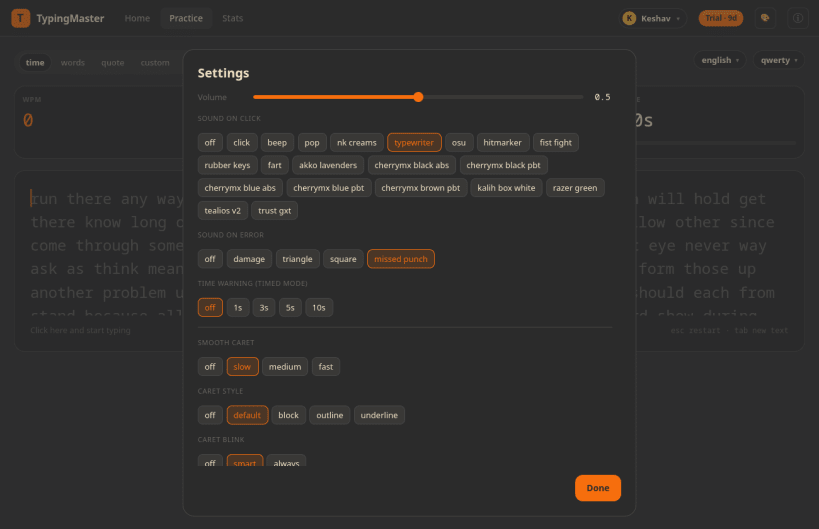Click the Settings heading

pyautogui.click(x=223, y=73)
